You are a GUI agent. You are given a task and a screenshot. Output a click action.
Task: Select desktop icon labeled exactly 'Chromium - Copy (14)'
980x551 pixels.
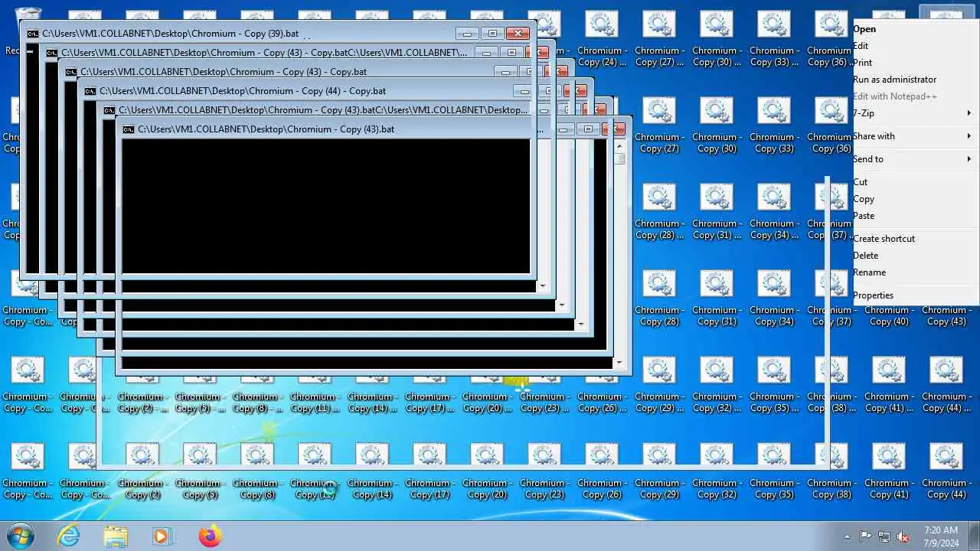[371, 472]
